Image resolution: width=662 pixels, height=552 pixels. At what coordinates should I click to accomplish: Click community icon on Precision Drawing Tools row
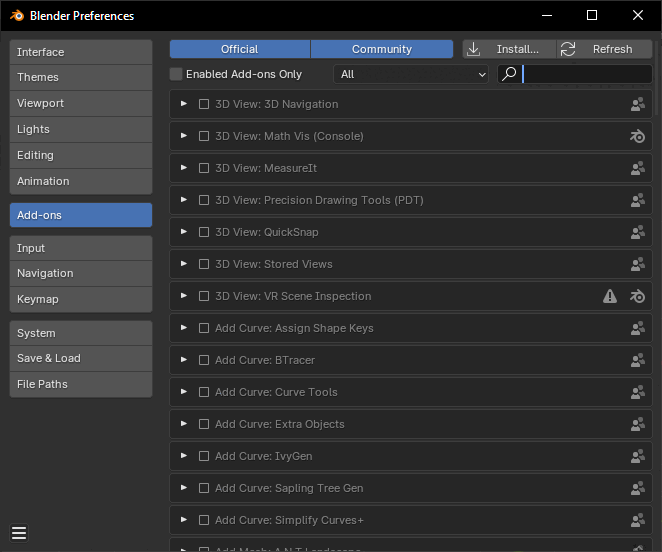point(638,200)
